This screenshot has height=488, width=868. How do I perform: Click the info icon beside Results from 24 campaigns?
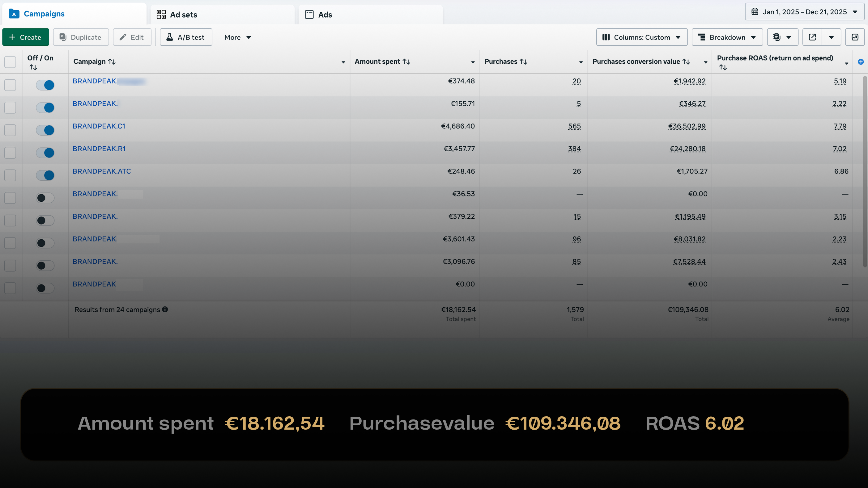[x=165, y=309]
